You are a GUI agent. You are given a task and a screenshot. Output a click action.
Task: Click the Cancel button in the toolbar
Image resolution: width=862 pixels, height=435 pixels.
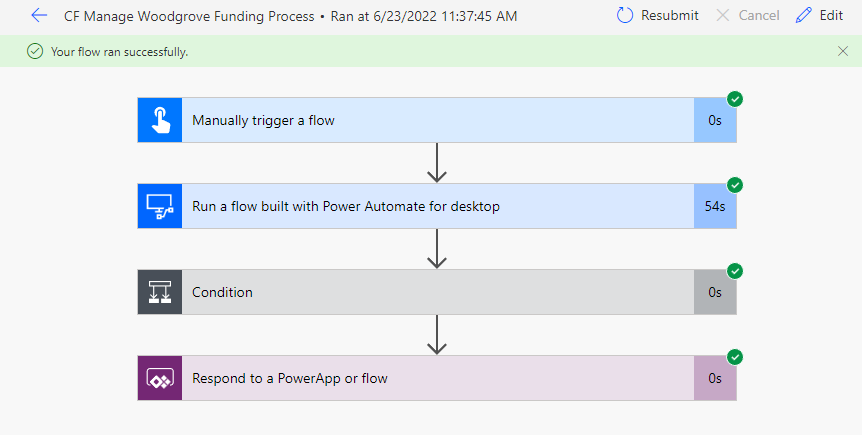pyautogui.click(x=747, y=16)
